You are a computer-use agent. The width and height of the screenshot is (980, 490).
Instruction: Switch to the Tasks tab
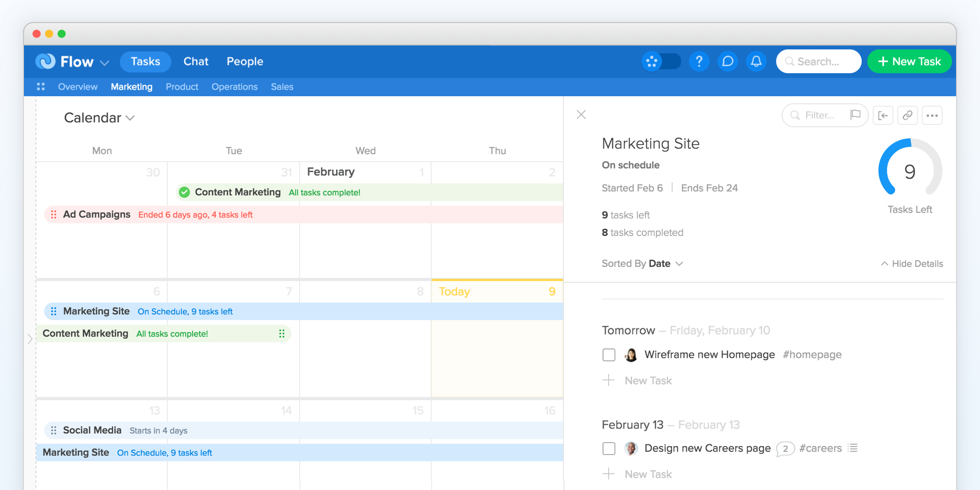click(145, 61)
